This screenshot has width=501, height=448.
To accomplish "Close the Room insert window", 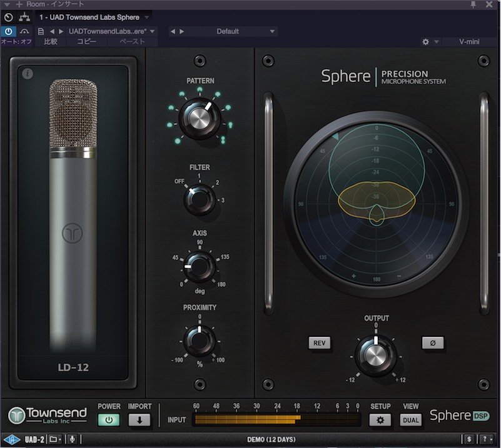I will tap(489, 4).
